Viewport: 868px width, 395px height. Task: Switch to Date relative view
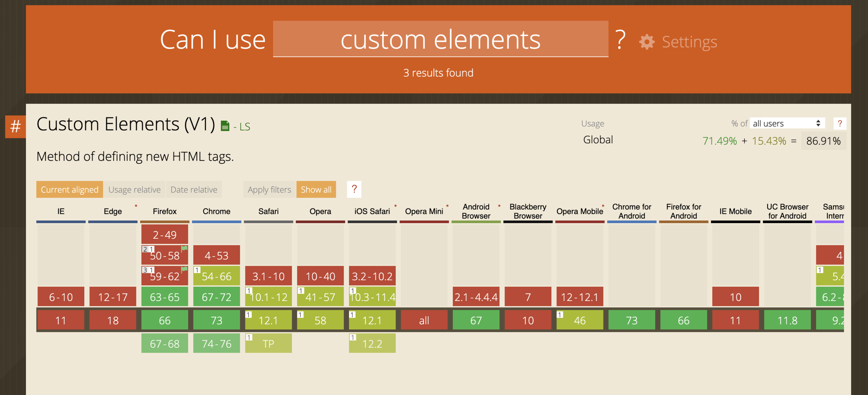[x=194, y=190]
